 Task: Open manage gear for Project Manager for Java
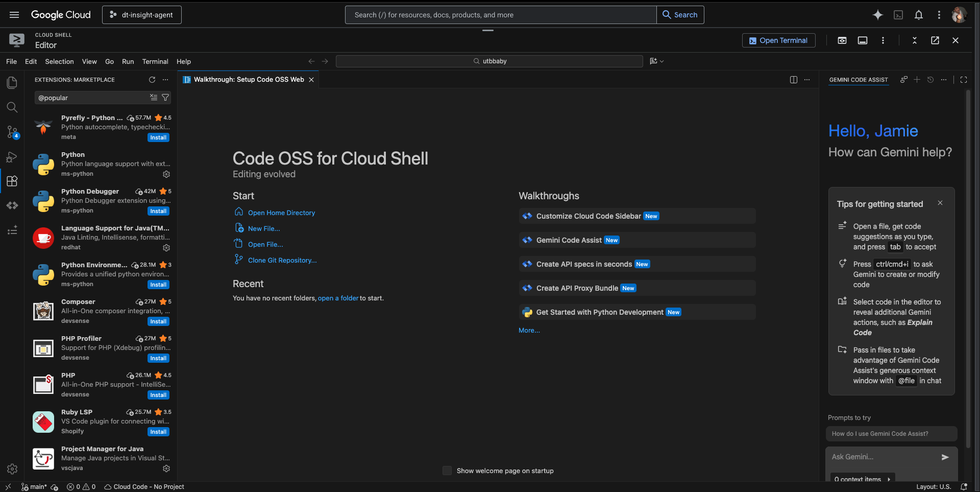166,468
